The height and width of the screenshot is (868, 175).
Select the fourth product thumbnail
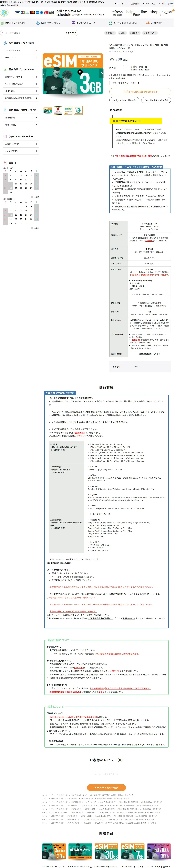point(78,110)
